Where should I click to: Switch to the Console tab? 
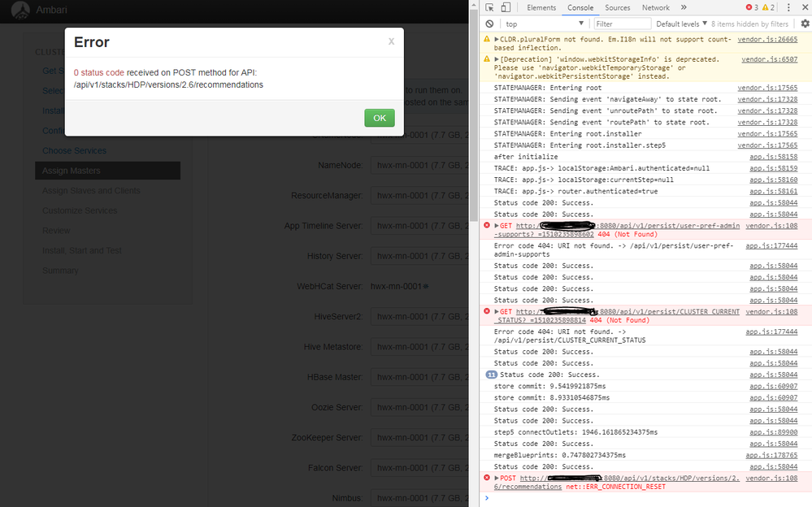coord(580,8)
